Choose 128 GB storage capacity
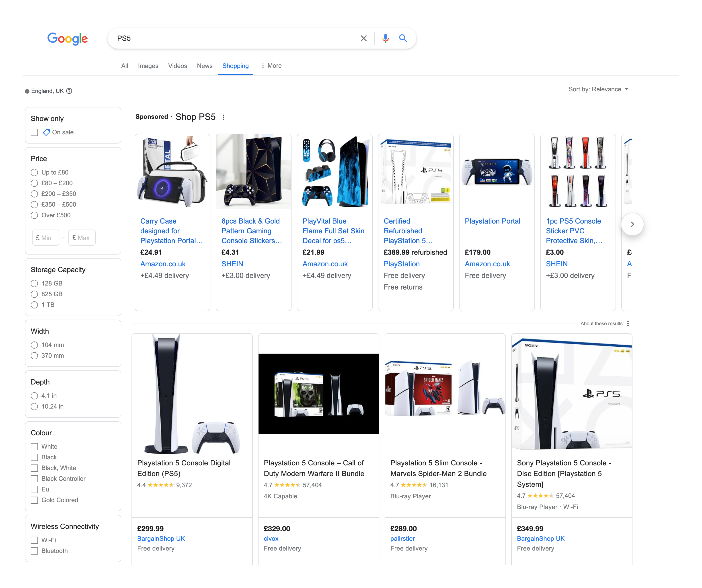 tap(34, 284)
